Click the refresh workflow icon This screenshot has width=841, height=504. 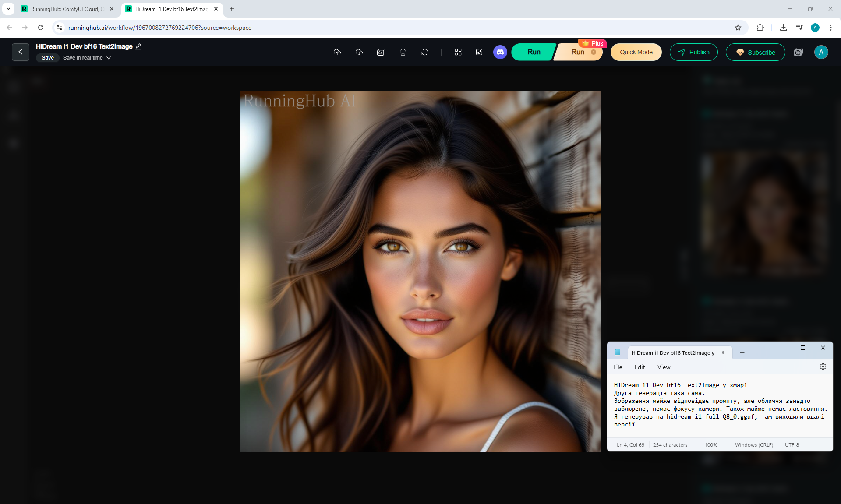[425, 52]
